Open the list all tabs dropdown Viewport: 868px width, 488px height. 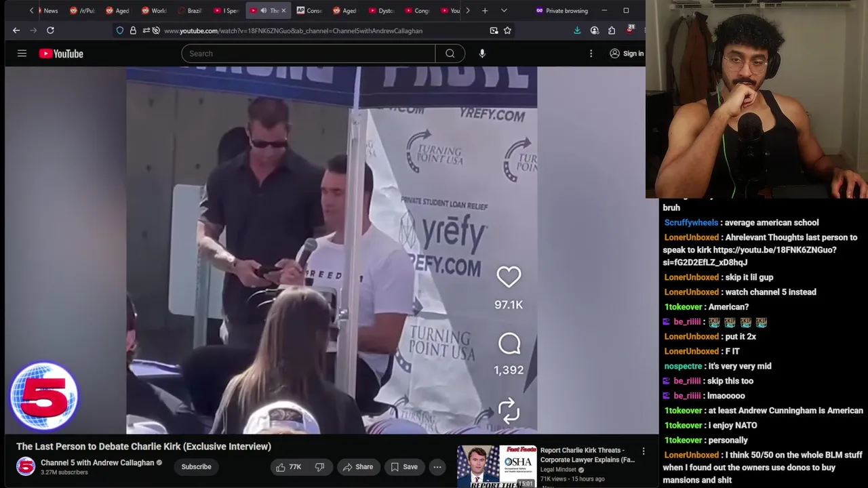504,11
